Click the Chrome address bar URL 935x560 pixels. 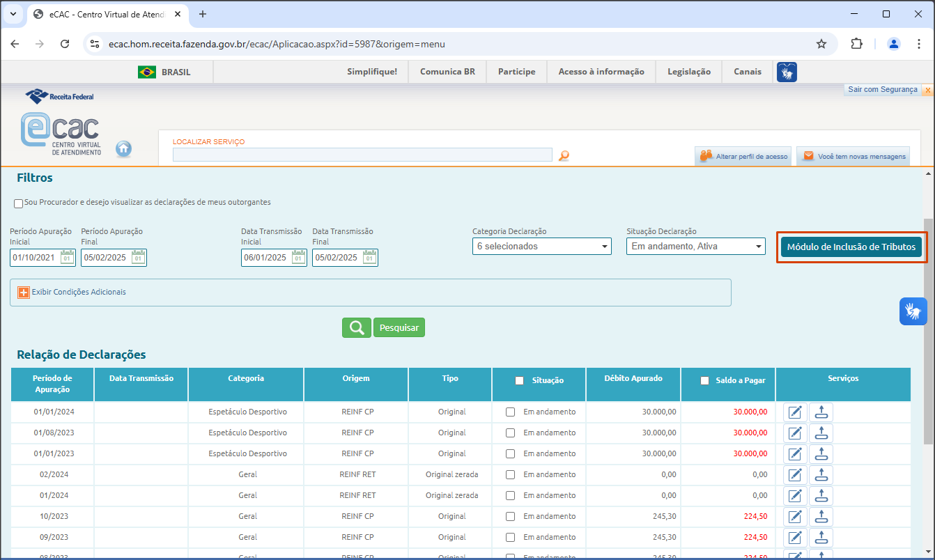click(277, 44)
